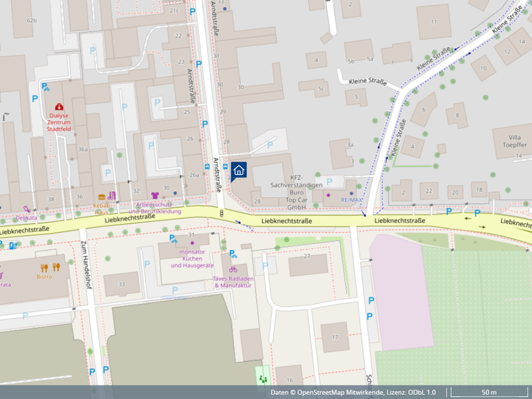Click the RE/MAX office label
532x399 pixels.
pyautogui.click(x=351, y=199)
